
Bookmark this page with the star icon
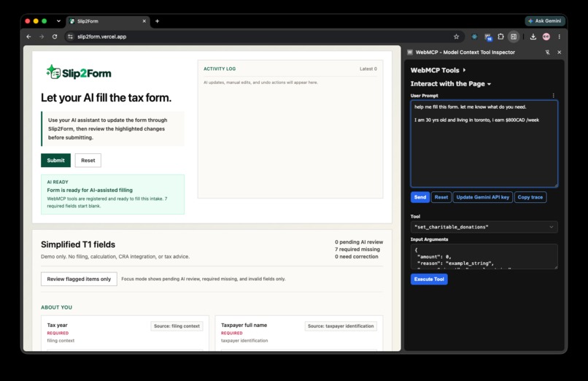tap(457, 36)
